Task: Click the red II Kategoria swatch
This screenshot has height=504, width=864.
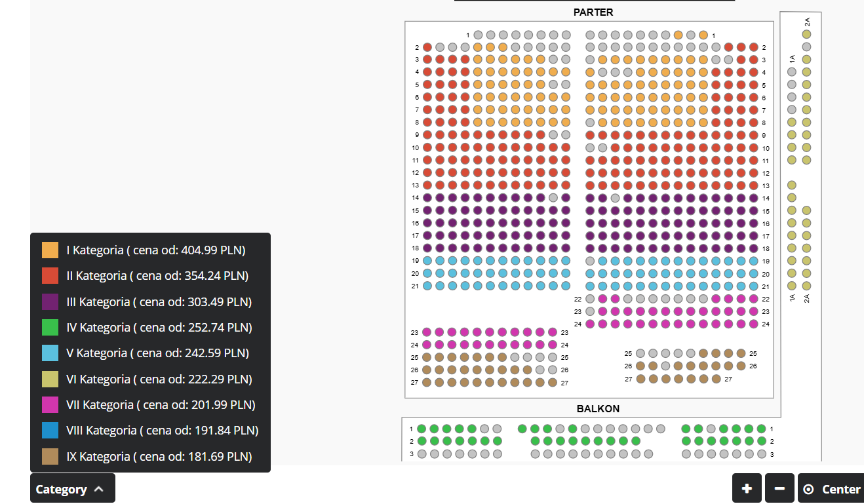Action: (x=50, y=276)
